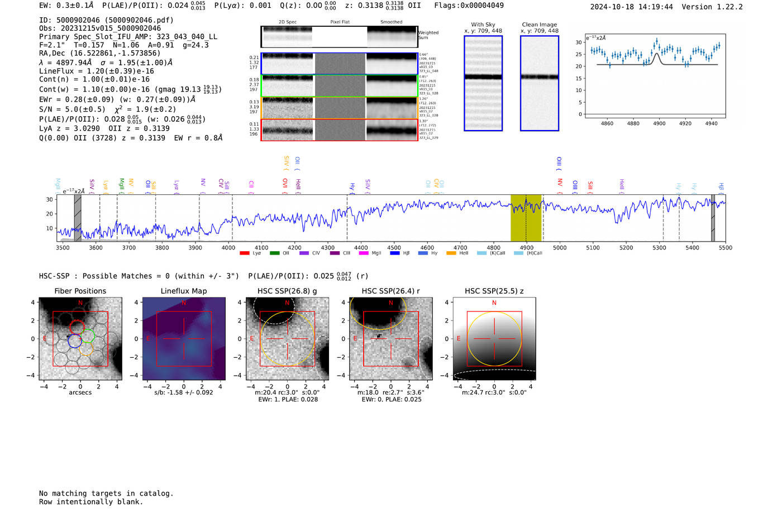Screen dimensions: 782x532
Task: Click the arcsecs axis label under Fiber Positions
Action: click(80, 392)
